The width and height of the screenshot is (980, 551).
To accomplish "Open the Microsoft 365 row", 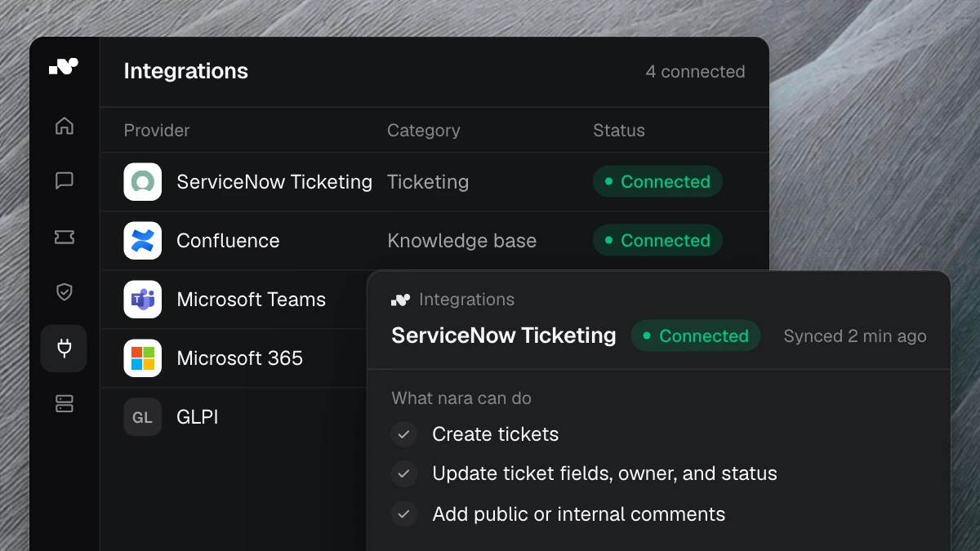I will click(234, 358).
